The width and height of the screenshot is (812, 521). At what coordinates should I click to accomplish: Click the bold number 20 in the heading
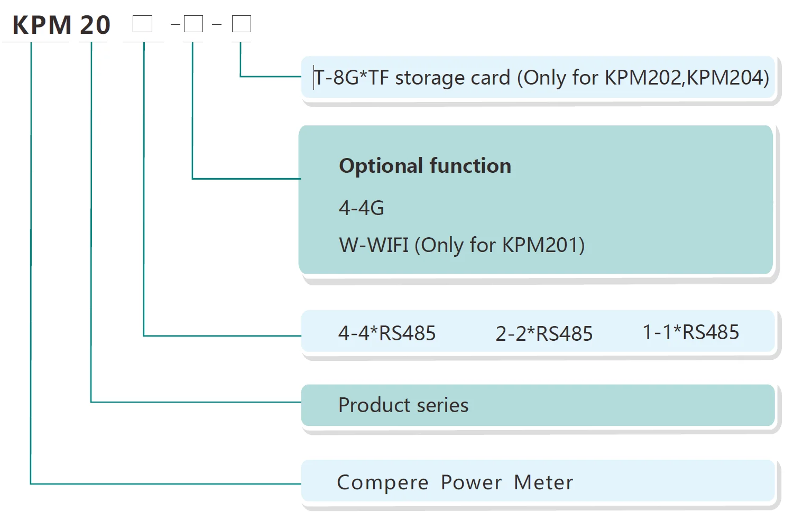[95, 25]
